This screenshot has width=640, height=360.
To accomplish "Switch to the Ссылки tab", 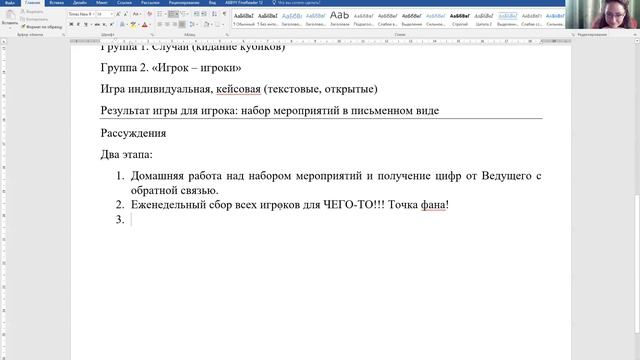I will click(x=124, y=2).
